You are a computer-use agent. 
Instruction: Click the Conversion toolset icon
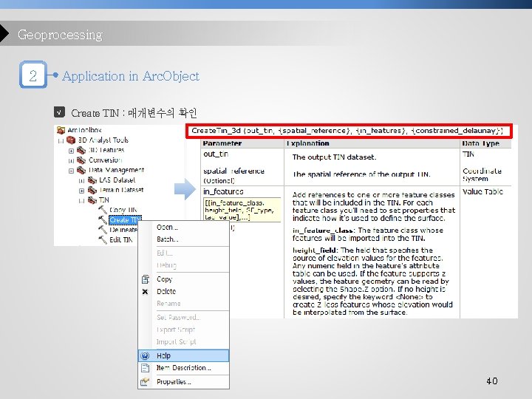point(81,160)
